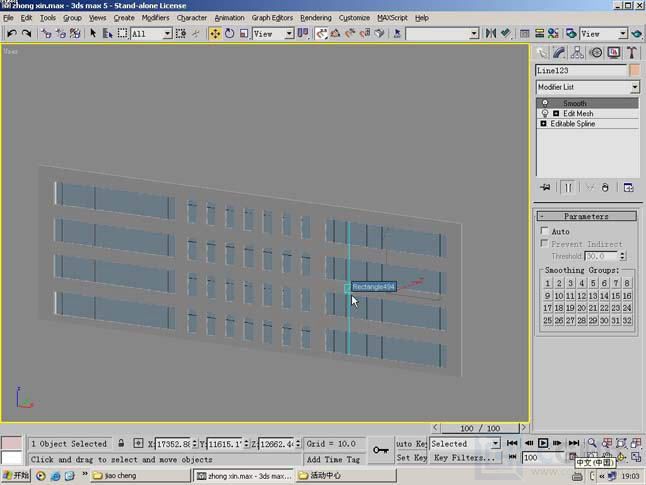
Task: Click the current frame number field
Action: 543,458
